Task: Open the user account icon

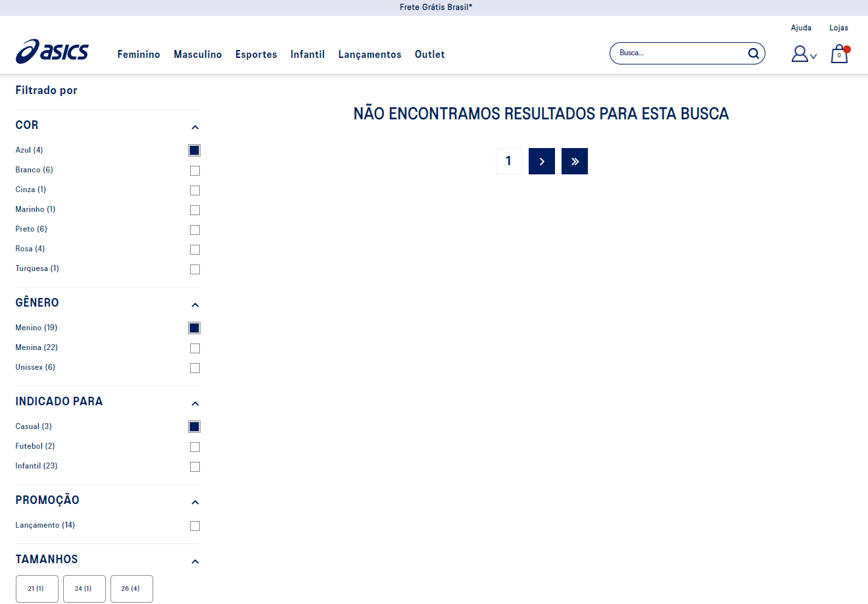Action: [800, 54]
